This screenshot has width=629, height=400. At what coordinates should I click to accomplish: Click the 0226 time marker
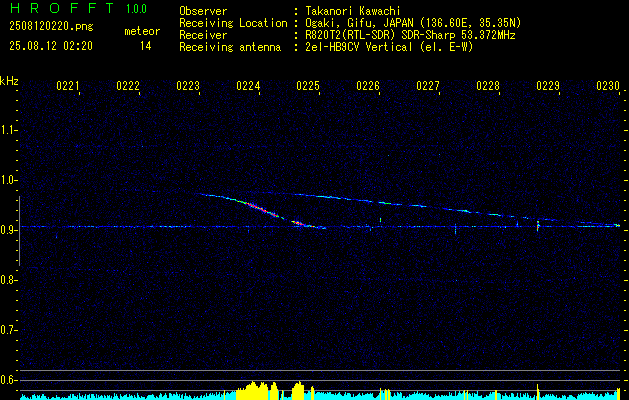(368, 86)
